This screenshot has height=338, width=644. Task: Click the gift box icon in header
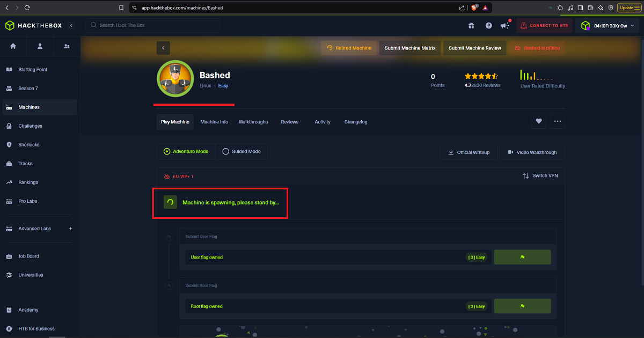[471, 25]
